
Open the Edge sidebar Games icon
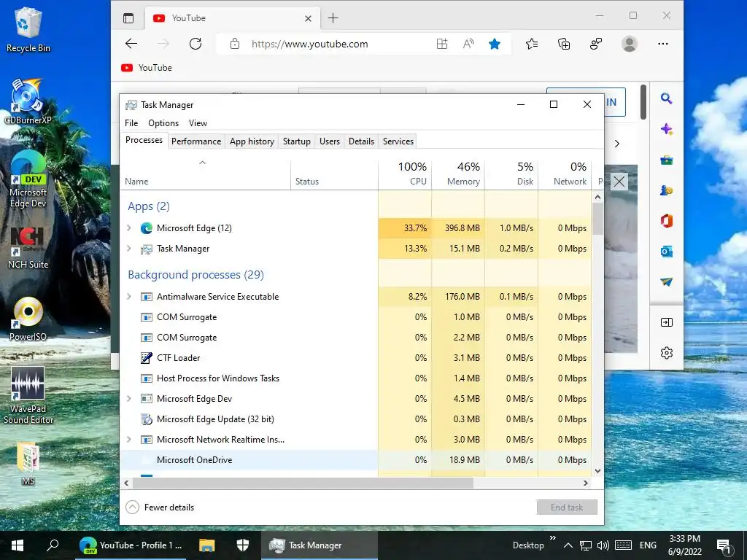coord(667,190)
